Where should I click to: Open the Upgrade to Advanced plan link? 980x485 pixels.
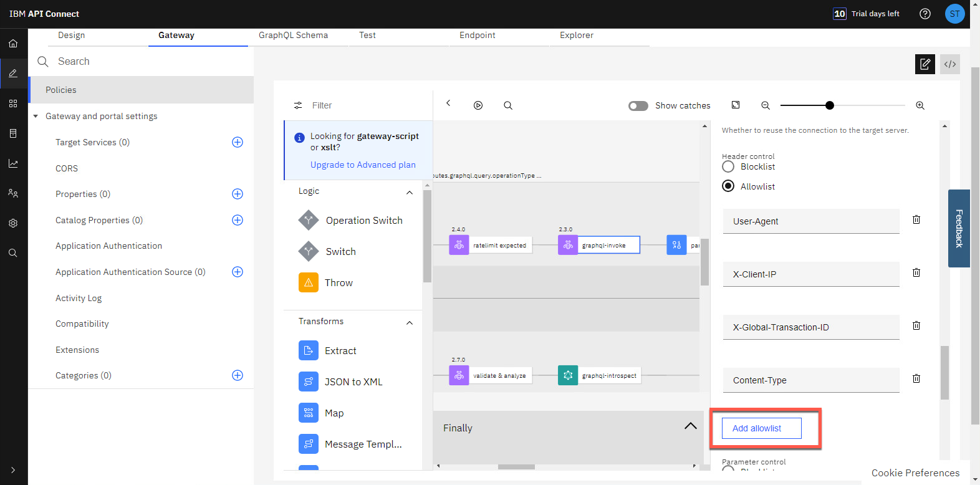pyautogui.click(x=363, y=165)
